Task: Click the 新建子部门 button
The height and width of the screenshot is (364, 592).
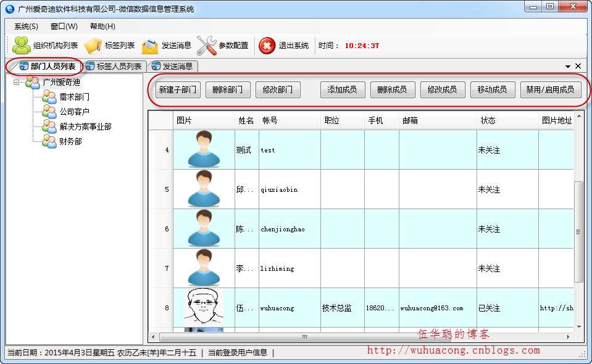Action: click(x=178, y=90)
